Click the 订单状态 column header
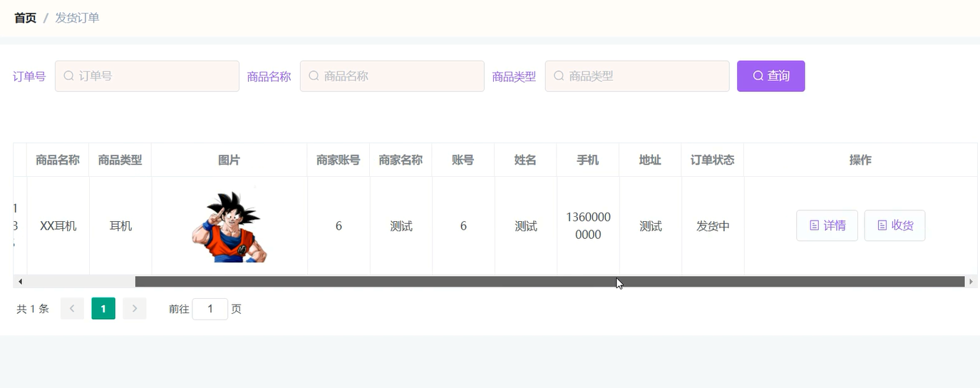This screenshot has height=388, width=980. 712,160
